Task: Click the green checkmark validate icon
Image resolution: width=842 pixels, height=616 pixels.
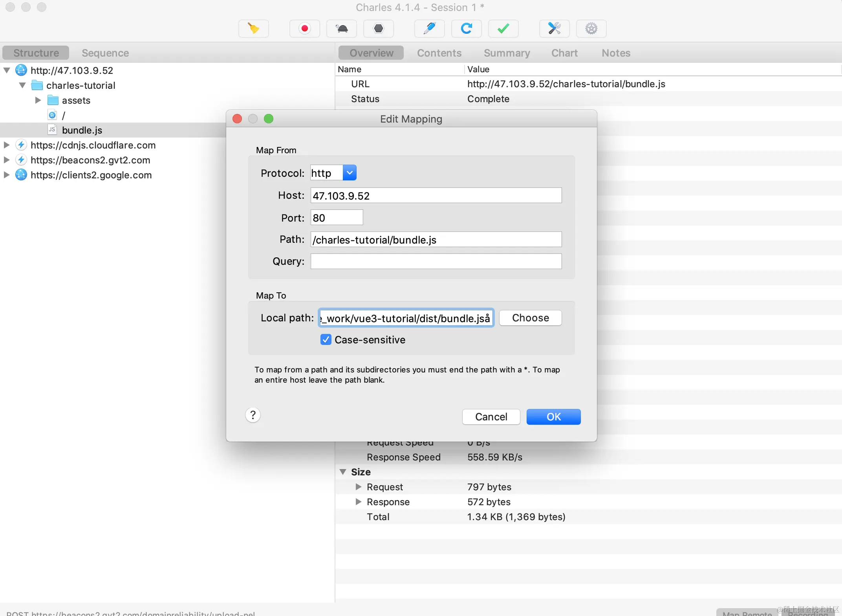Action: coord(503,29)
